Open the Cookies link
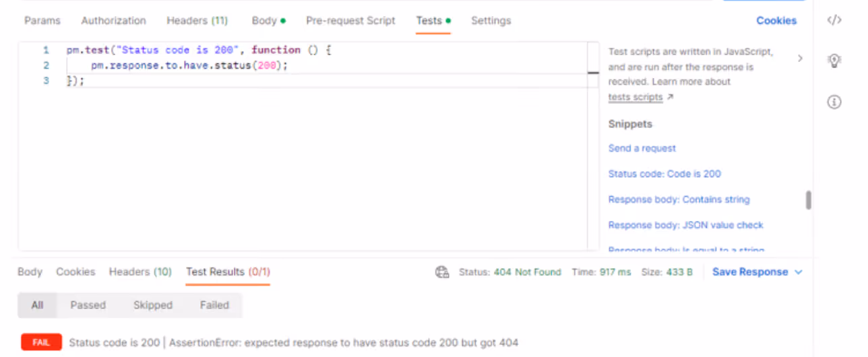Screen dimensions: 868x357 [x=776, y=21]
